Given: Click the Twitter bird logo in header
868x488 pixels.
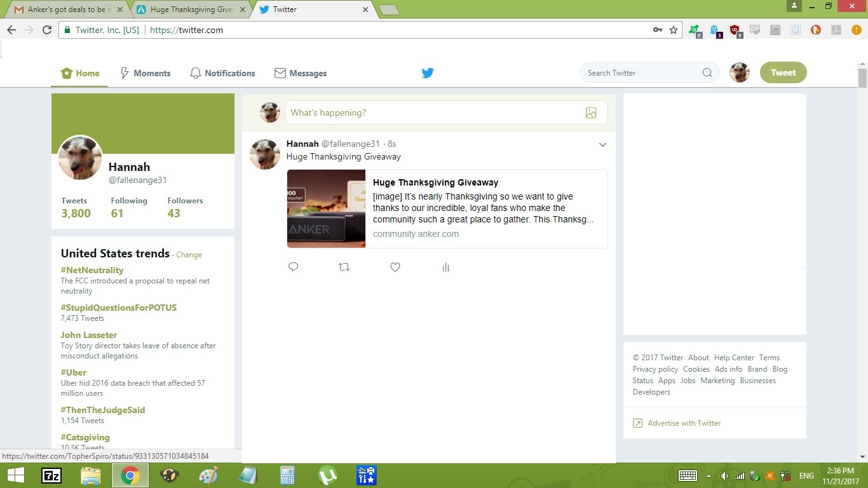Looking at the screenshot, I should tap(428, 73).
